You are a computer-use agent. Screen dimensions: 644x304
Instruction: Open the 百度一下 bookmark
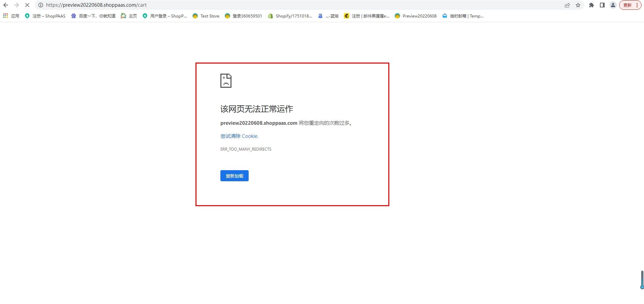click(x=93, y=16)
